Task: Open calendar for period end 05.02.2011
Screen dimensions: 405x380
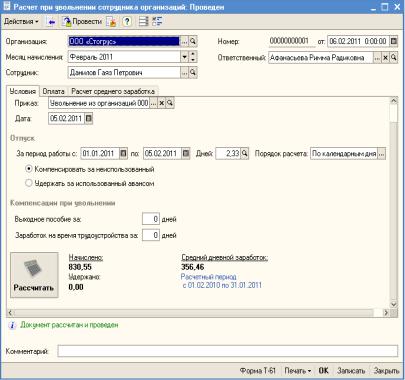Action: pyautogui.click(x=186, y=153)
